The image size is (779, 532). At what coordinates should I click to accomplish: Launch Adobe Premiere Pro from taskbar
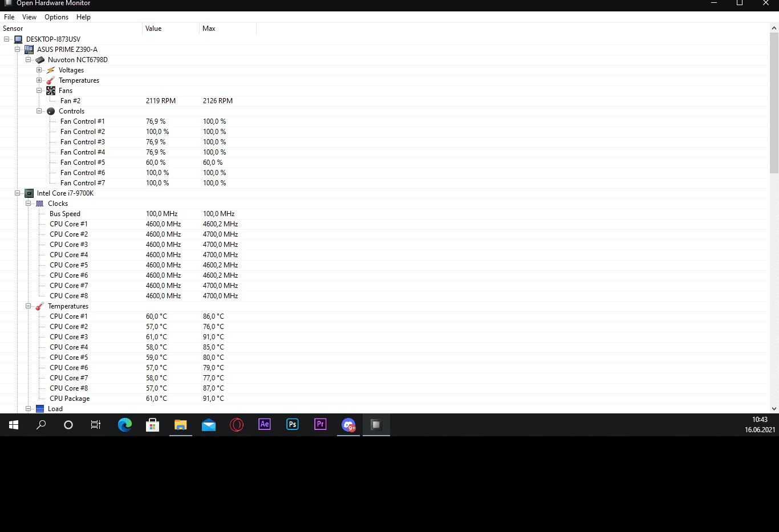click(320, 424)
